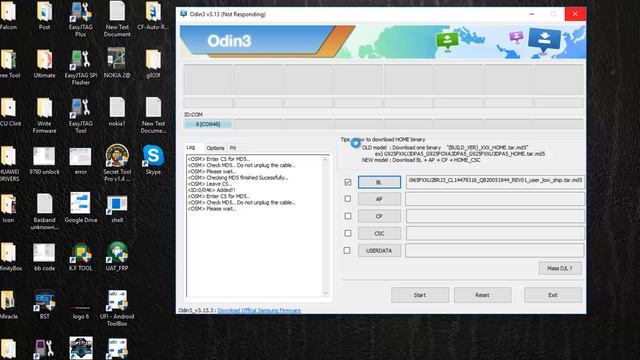The height and width of the screenshot is (360, 640).
Task: Open the error file icon
Action: pyautogui.click(x=80, y=161)
